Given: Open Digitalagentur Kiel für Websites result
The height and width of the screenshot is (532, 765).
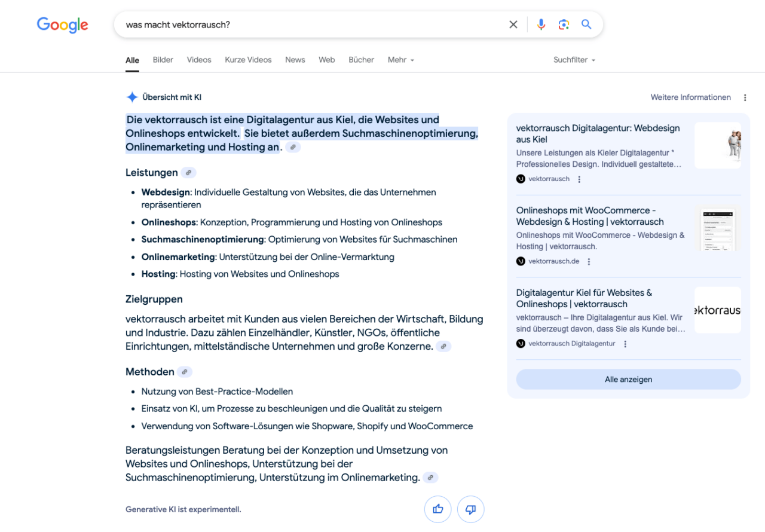Looking at the screenshot, I should [585, 298].
